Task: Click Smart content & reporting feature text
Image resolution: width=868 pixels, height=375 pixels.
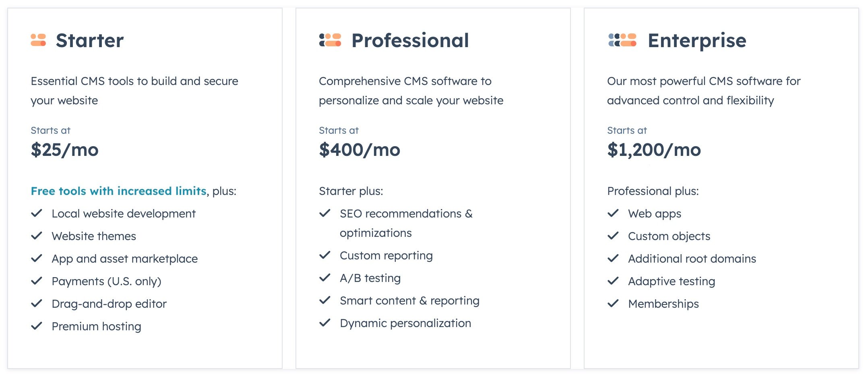Action: (x=410, y=301)
